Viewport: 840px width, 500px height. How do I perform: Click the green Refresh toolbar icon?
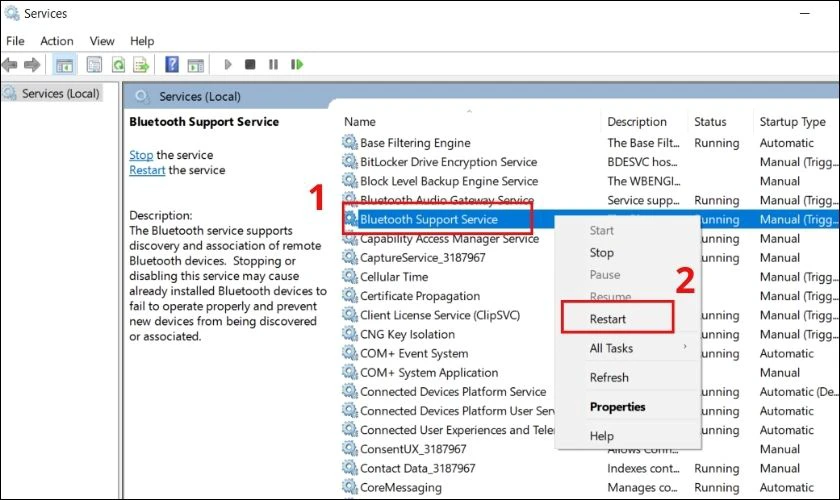pyautogui.click(x=118, y=65)
